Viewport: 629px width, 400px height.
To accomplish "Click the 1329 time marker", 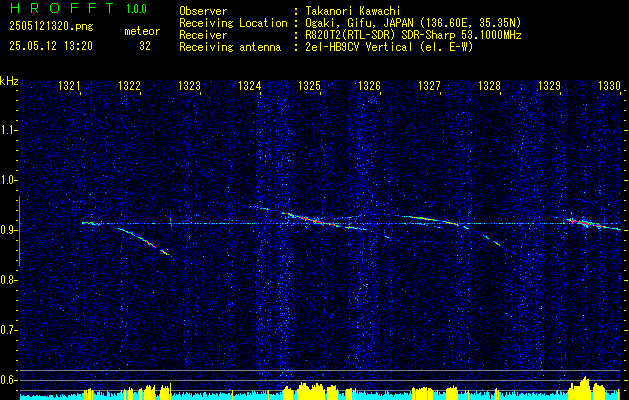I will [549, 86].
